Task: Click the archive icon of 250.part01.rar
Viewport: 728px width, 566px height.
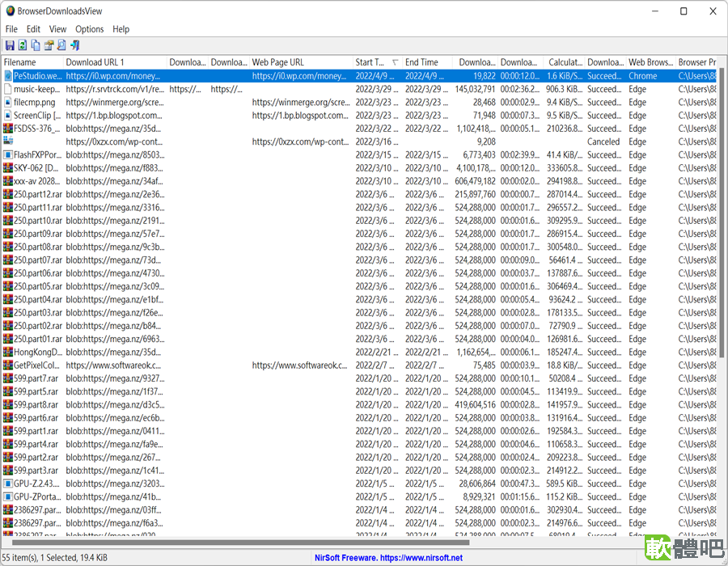Action: pyautogui.click(x=8, y=339)
